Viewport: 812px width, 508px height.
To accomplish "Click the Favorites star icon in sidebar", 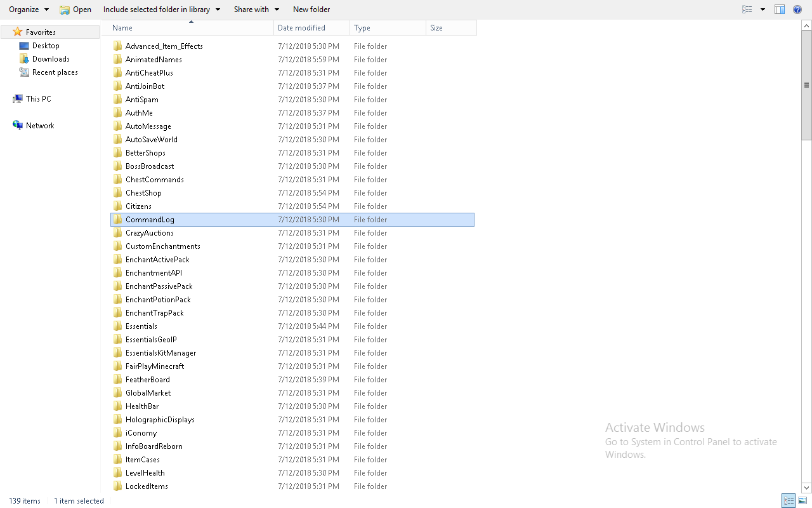I will click(x=18, y=32).
